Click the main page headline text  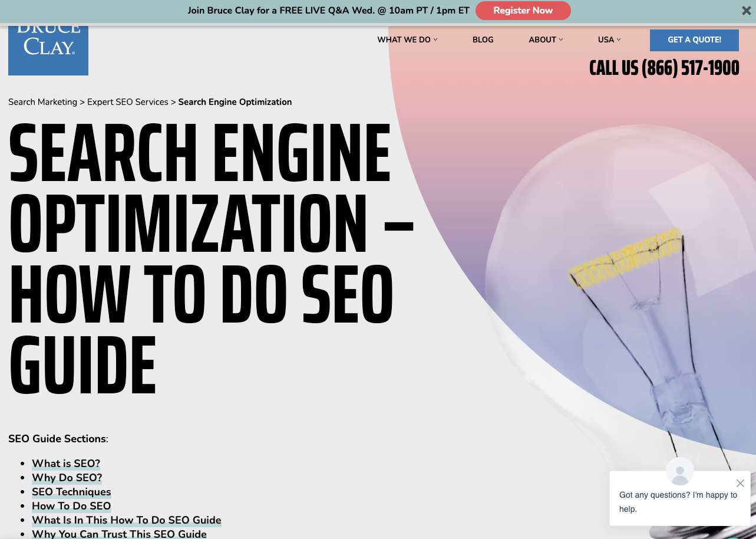tap(211, 259)
